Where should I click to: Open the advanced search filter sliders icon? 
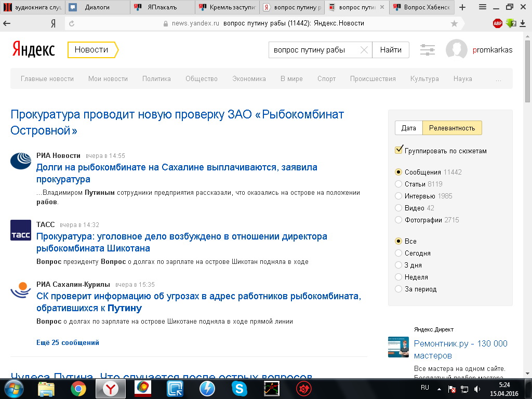[x=427, y=50]
